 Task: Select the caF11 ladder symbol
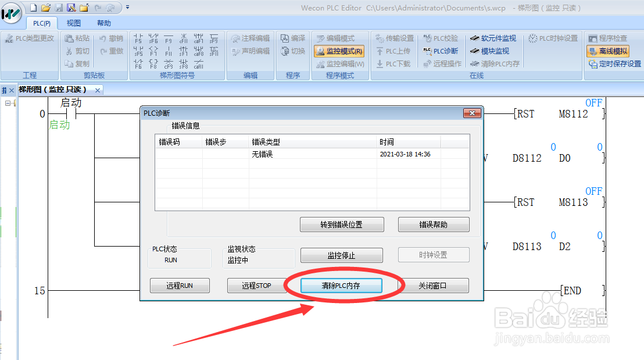(x=198, y=64)
